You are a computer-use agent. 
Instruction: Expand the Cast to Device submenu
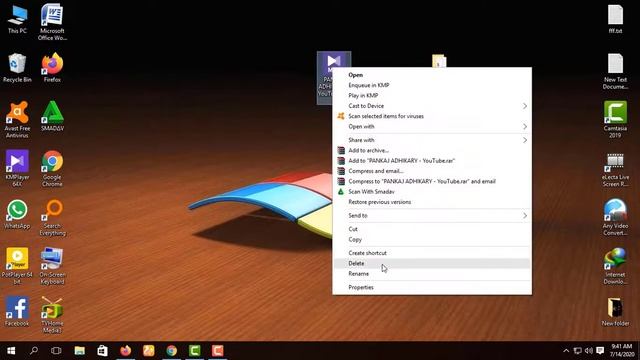[432, 106]
